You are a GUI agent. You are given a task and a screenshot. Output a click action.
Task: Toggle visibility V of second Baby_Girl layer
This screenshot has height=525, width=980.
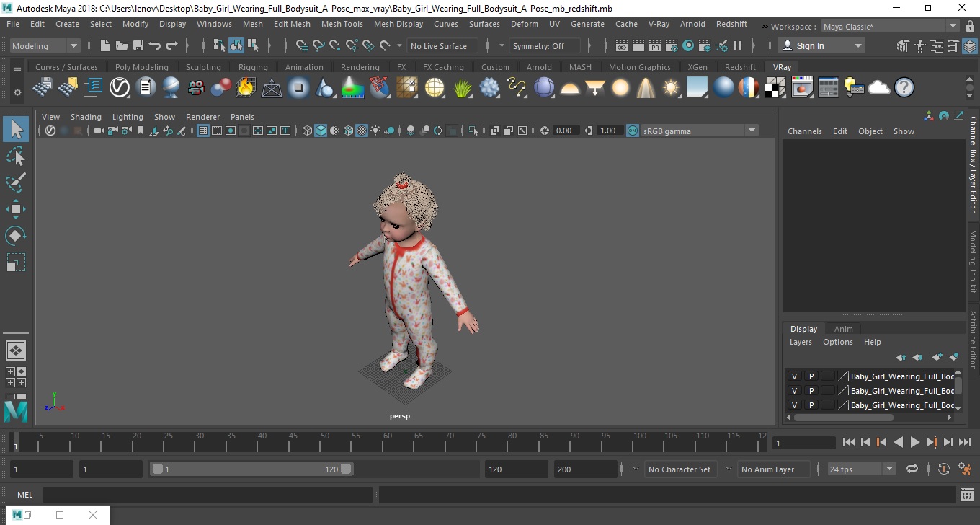[x=794, y=391]
